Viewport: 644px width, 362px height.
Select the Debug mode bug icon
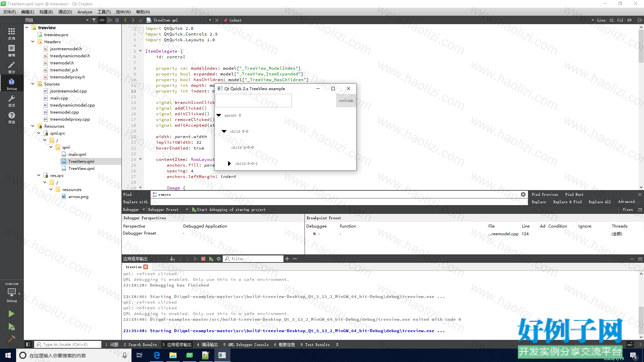[x=12, y=83]
